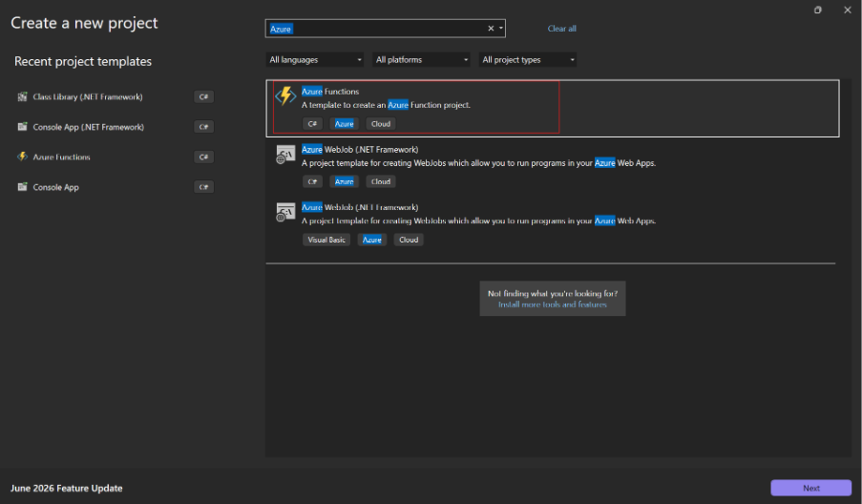Select the Azure WebJob template tagged Visual Basic

(x=553, y=224)
